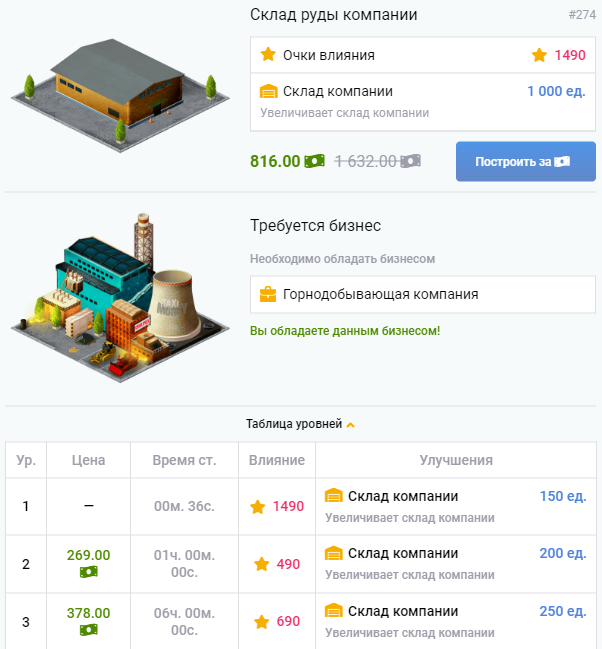The width and height of the screenshot is (602, 649).
Task: Click the star icon next to "Очки влияния"
Action: 268,55
